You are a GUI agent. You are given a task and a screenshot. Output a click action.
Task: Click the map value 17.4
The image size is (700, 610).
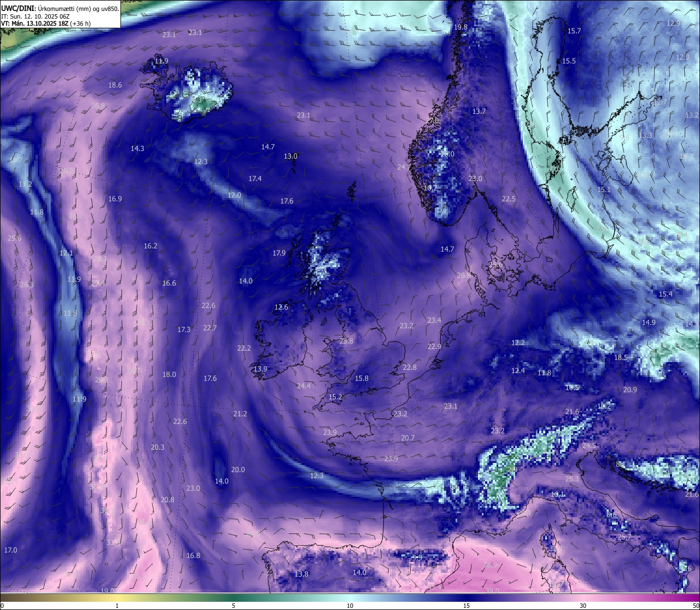tap(255, 179)
